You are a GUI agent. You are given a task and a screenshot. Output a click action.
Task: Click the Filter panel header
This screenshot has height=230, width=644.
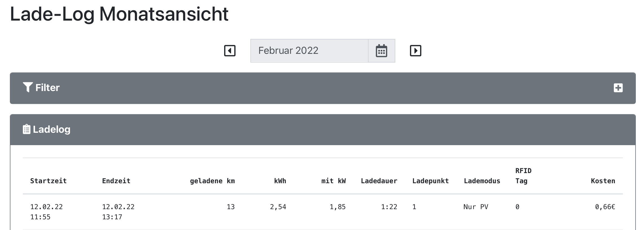click(323, 88)
